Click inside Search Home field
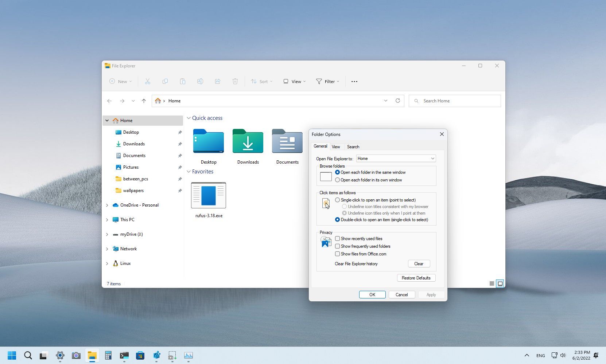This screenshot has height=364, width=606. click(455, 101)
